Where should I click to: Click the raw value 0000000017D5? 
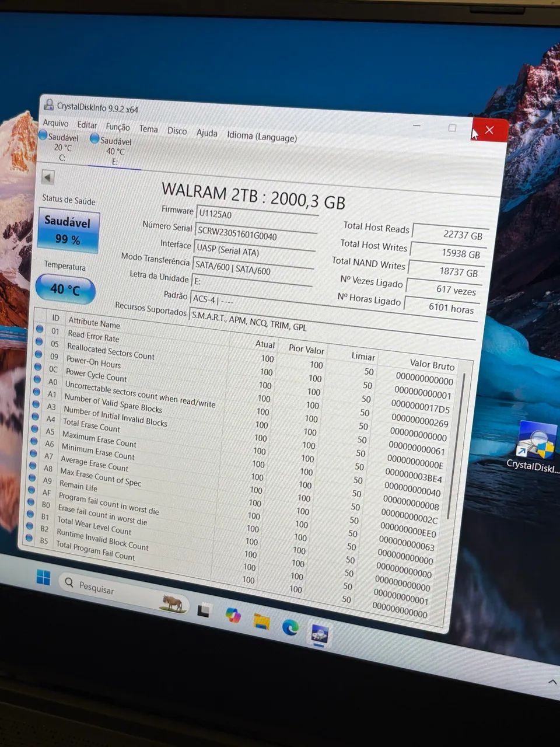pyautogui.click(x=421, y=407)
